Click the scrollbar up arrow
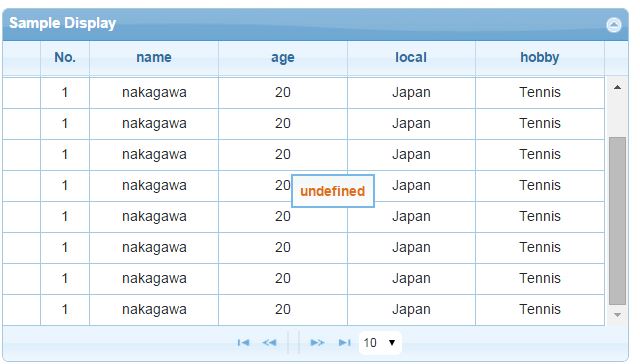 pos(617,87)
